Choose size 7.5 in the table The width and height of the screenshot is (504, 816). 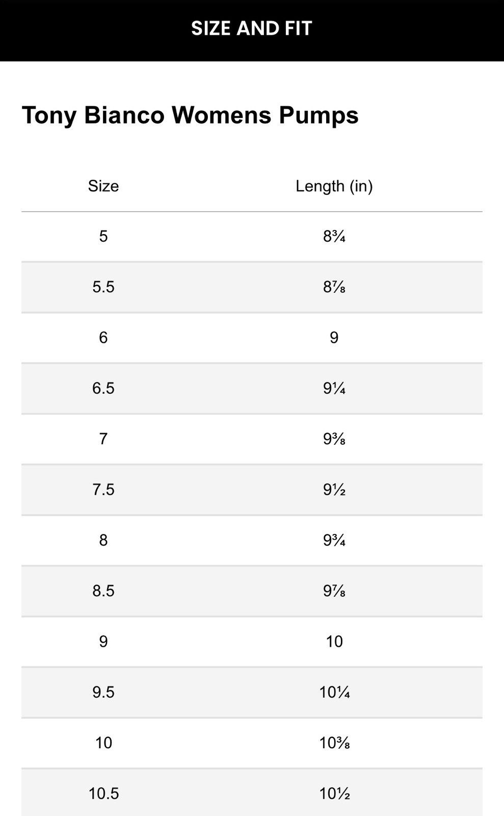click(x=103, y=490)
